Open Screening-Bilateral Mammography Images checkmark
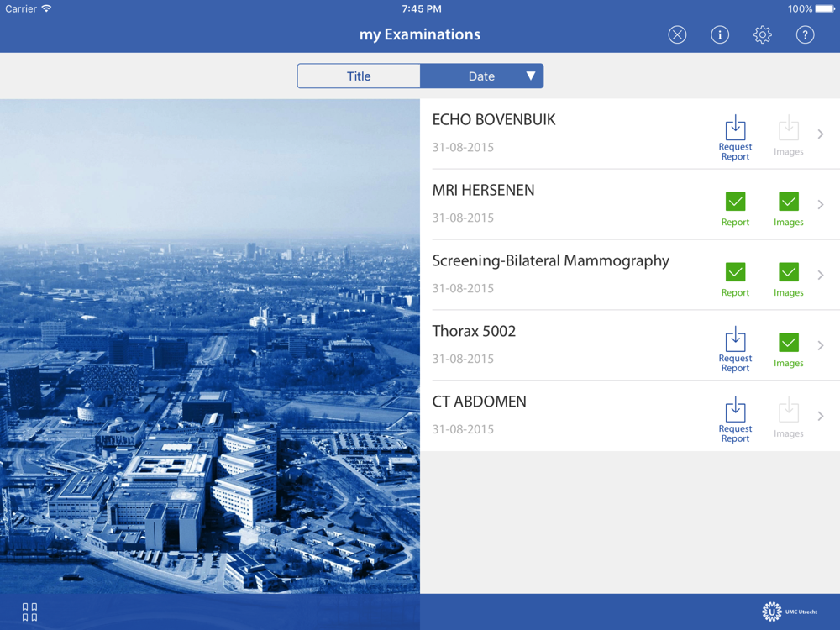 [789, 280]
